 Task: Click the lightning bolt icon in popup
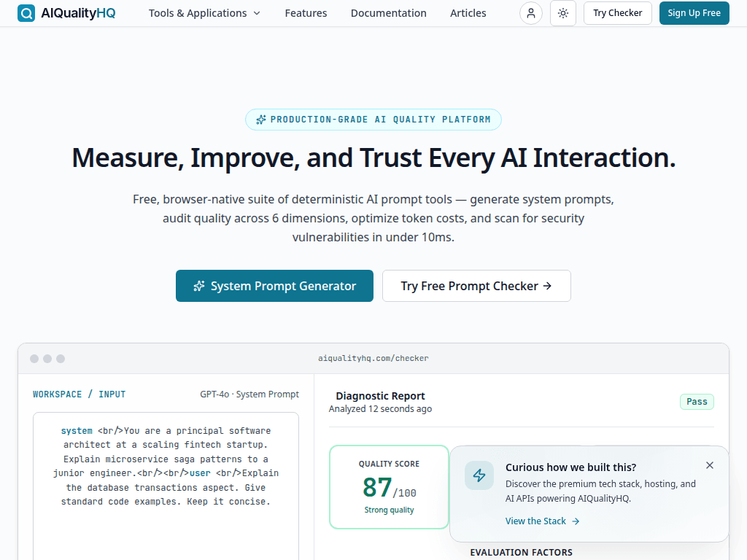(x=479, y=475)
